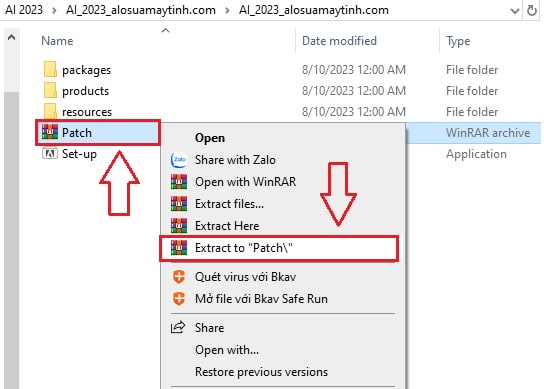Viewport: 544px width, 389px height.
Task: Expand the AI 2023 breadcrumb chevron
Action: coord(54,10)
